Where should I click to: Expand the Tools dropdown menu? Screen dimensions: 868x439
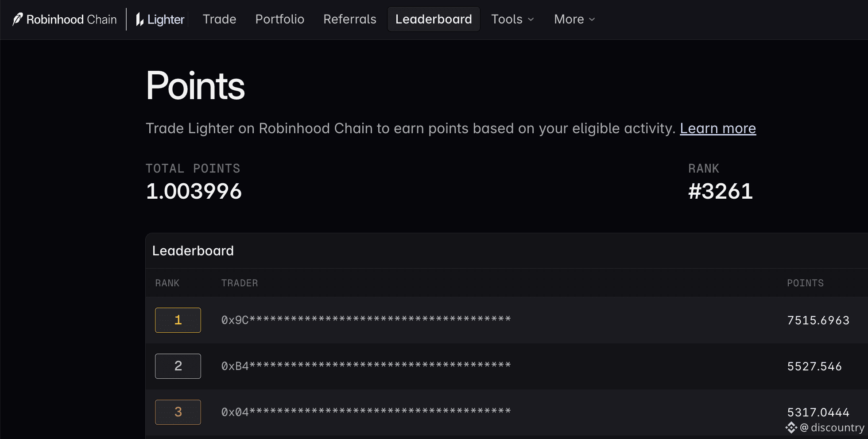pyautogui.click(x=512, y=19)
